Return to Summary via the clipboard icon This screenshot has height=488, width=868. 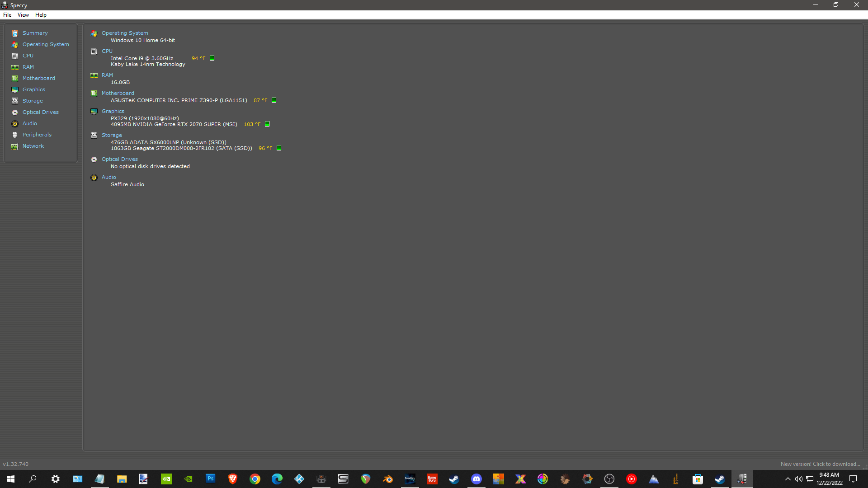click(x=15, y=33)
